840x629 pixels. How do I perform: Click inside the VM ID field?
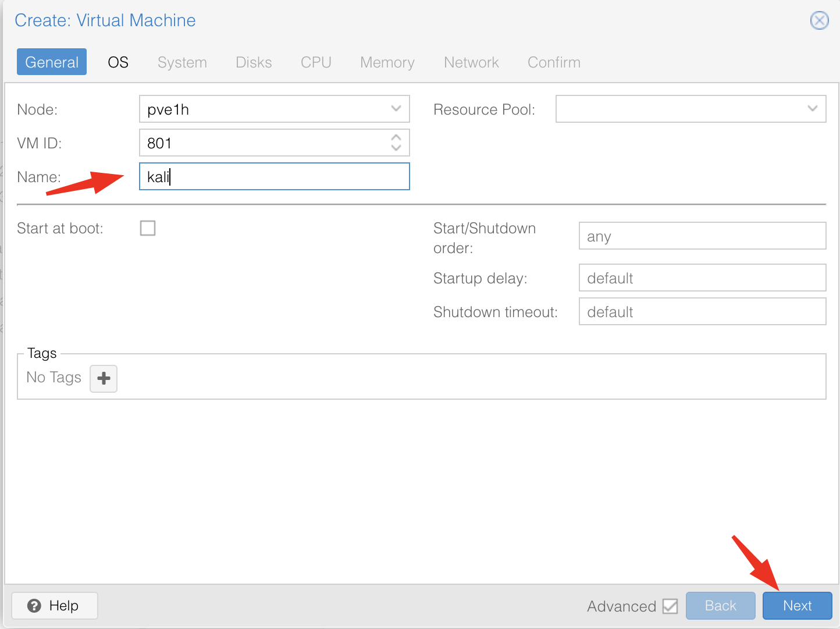[262, 143]
